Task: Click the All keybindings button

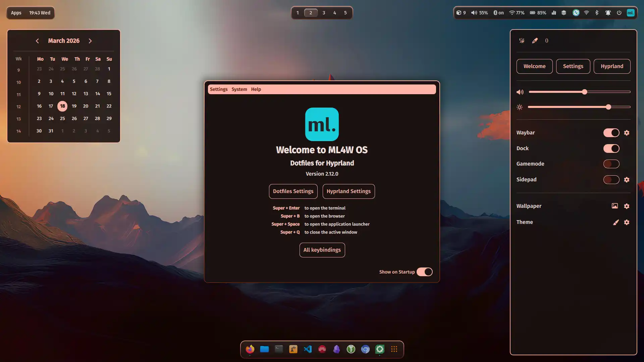Action: tap(322, 250)
